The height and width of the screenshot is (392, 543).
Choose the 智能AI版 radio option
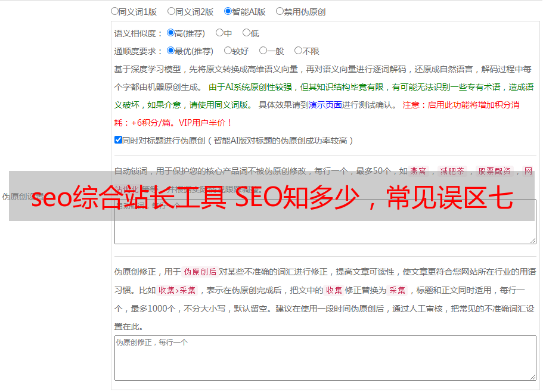(228, 11)
